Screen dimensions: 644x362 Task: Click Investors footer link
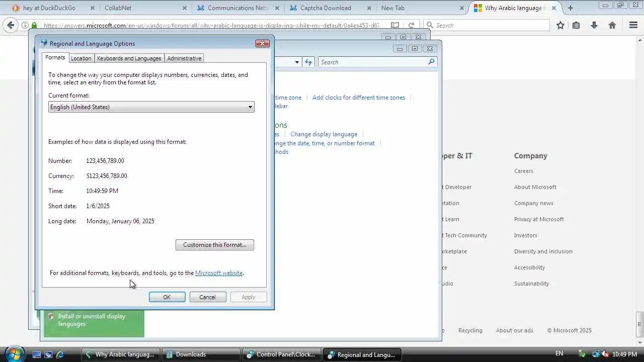pyautogui.click(x=526, y=235)
